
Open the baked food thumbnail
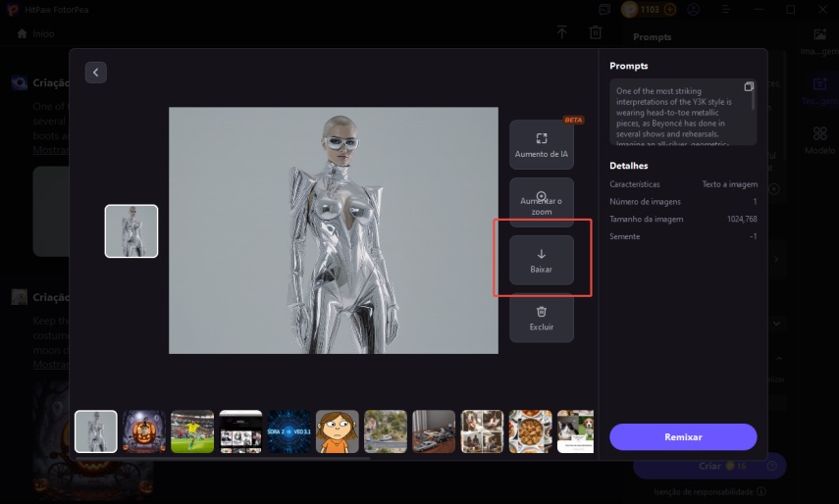[530, 431]
